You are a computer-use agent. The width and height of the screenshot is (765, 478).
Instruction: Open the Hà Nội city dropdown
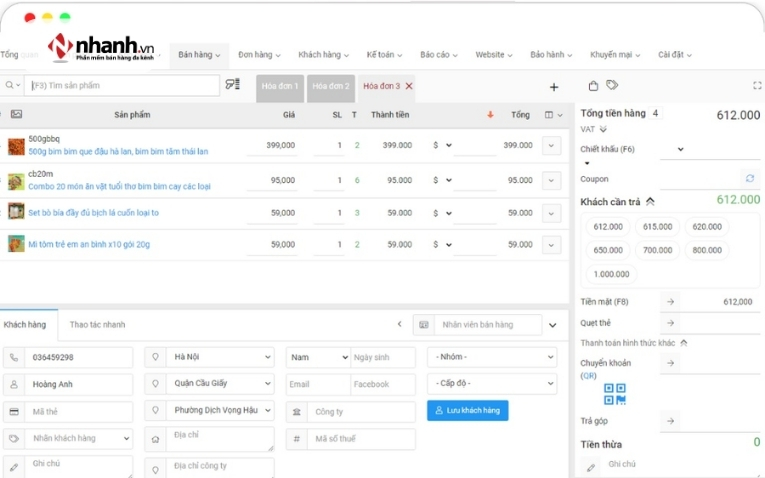[x=219, y=357]
